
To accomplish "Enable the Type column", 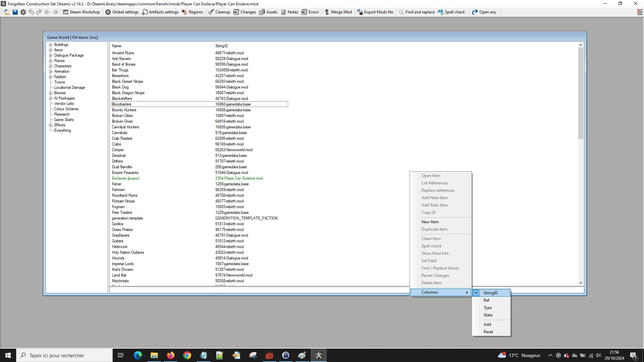I will (491, 308).
